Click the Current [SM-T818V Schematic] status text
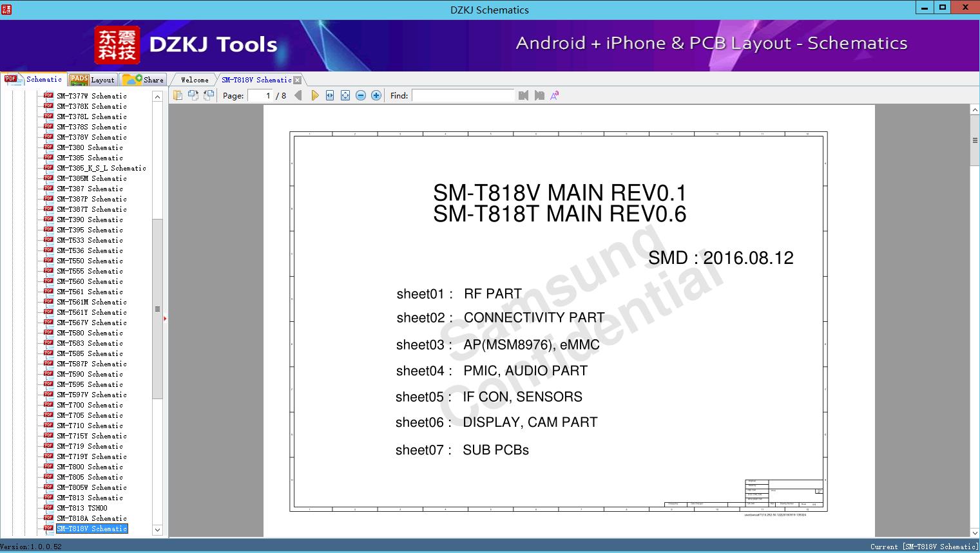 pos(924,547)
